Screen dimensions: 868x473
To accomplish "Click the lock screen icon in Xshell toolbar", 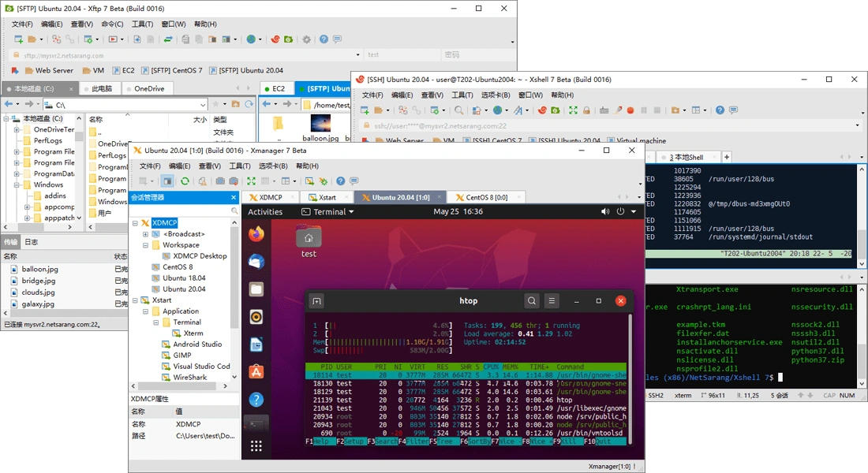I will click(586, 110).
